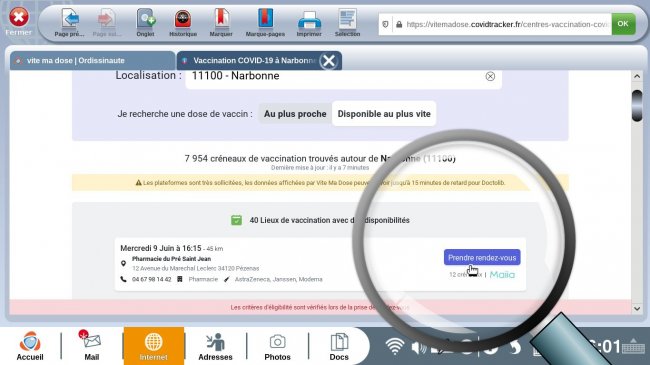Viewport: 650px width, 365px height.
Task: Open Docs from the bottom bar
Action: 339,346
